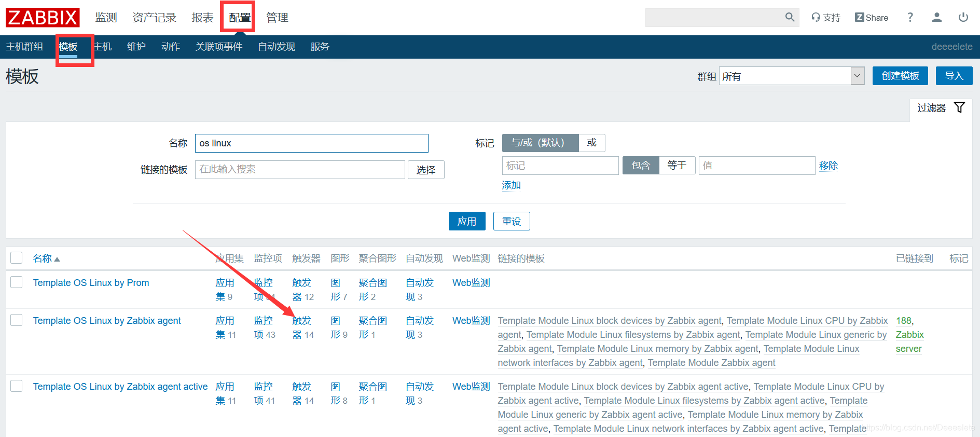The image size is (980, 437).
Task: Click the logout power icon
Action: 963,17
